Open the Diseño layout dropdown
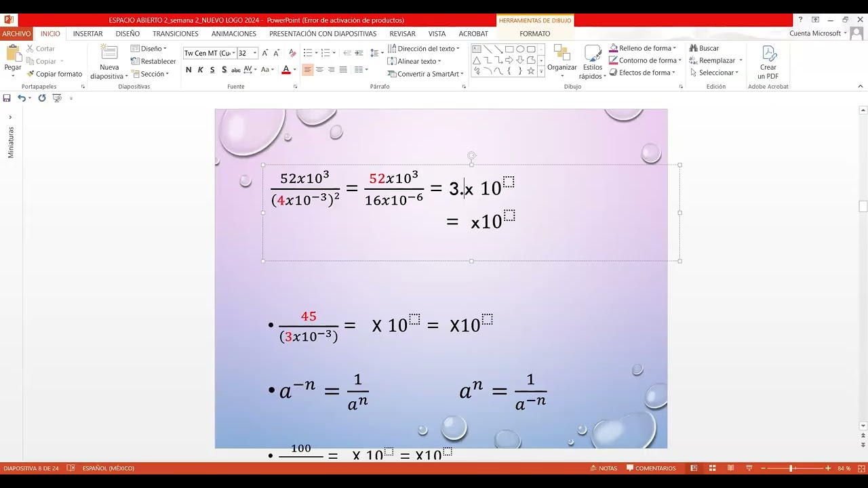The height and width of the screenshot is (488, 868). tap(149, 48)
